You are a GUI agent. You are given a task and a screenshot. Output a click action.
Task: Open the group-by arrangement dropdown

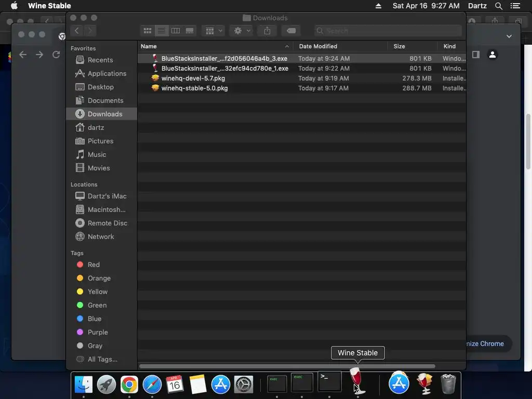(213, 31)
